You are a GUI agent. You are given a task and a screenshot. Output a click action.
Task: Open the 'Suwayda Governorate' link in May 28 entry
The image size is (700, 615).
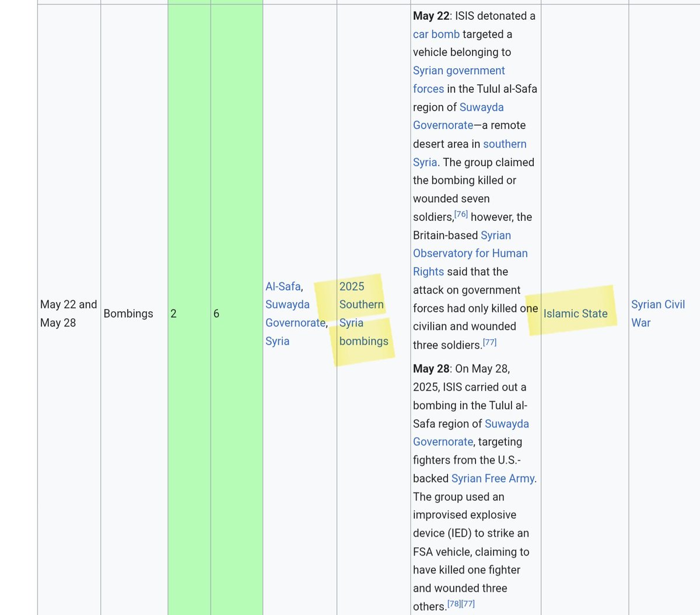(x=471, y=433)
